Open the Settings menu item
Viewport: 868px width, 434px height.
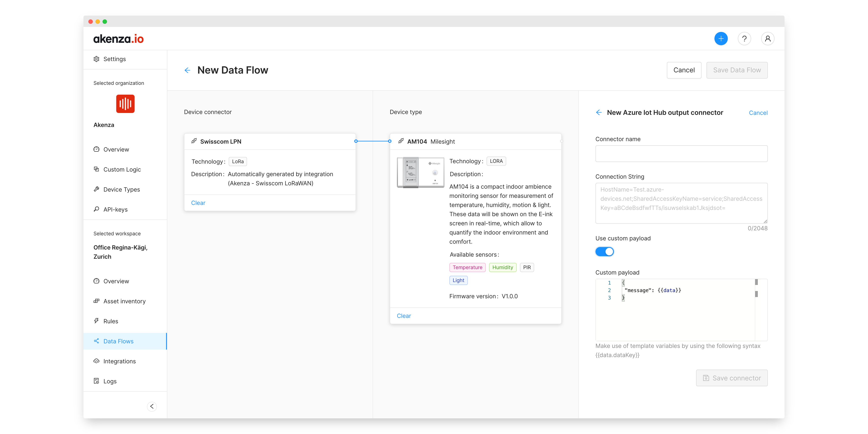click(x=125, y=59)
